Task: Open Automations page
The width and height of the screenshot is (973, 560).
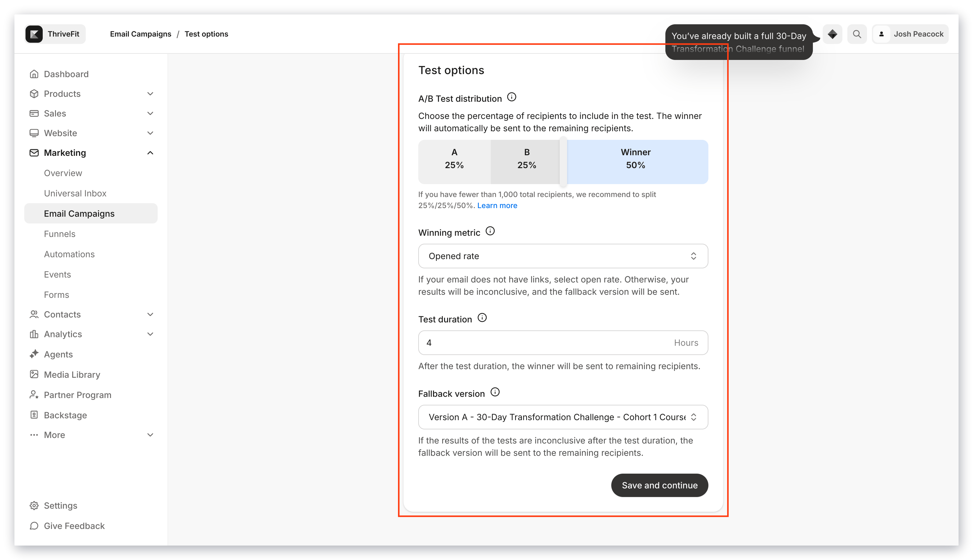Action: [69, 254]
